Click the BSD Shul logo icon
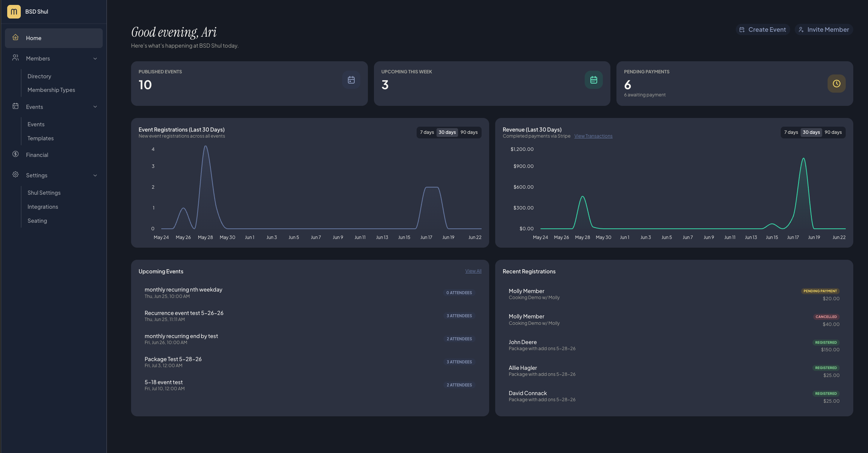 pos(14,12)
